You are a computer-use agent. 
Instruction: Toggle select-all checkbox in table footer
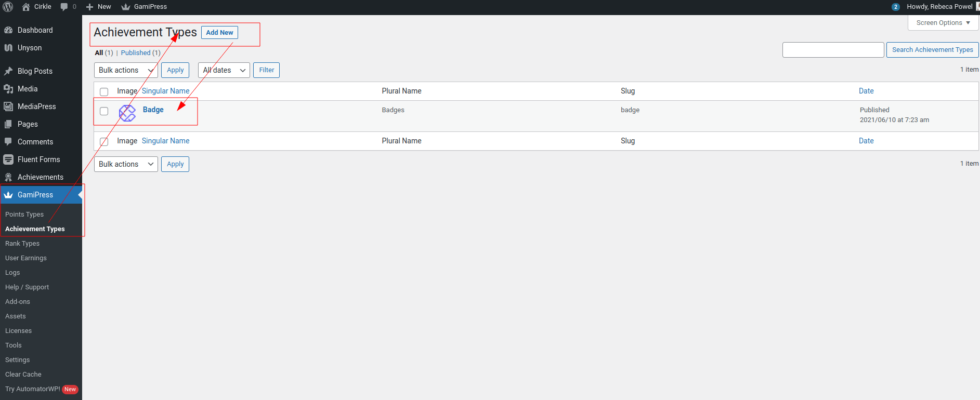pos(104,142)
